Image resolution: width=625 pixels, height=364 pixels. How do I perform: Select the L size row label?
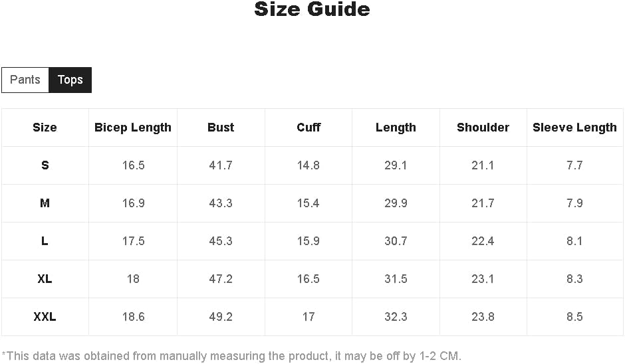tap(45, 241)
